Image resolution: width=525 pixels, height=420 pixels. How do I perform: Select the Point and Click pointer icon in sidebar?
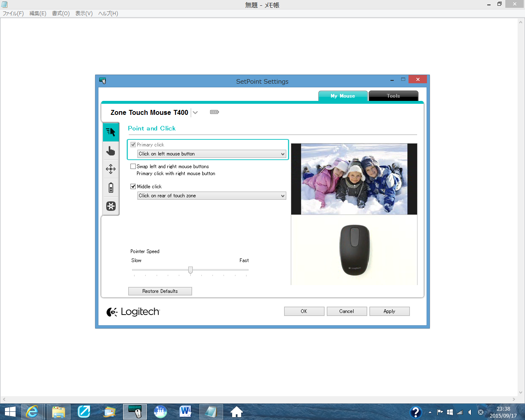[111, 132]
